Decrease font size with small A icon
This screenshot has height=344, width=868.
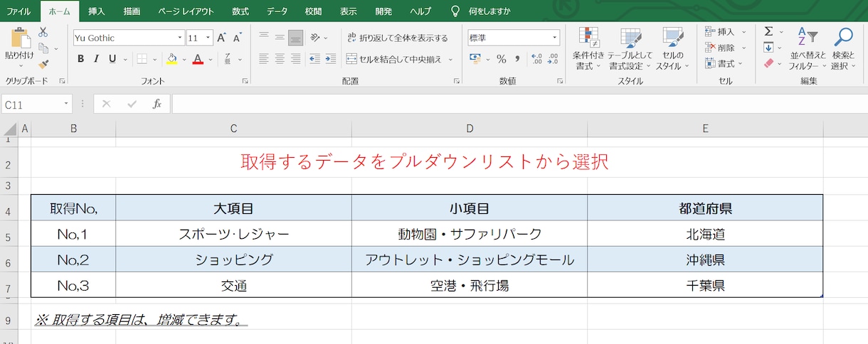click(x=237, y=38)
